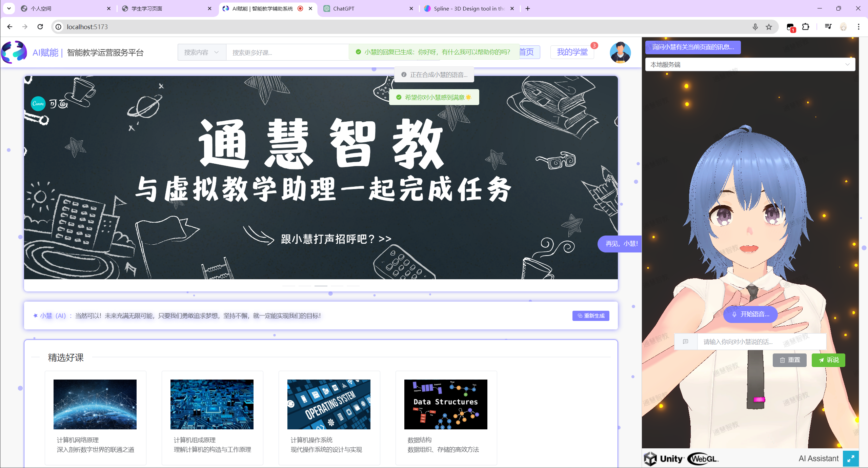Image resolution: width=868 pixels, height=468 pixels.
Task: Bookmark this page with the star icon
Action: 769,27
